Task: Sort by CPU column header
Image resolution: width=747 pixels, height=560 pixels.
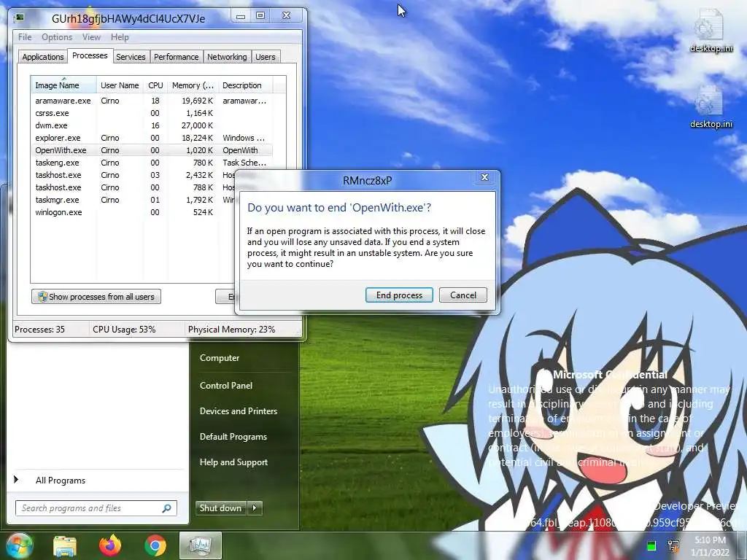Action: [x=155, y=85]
